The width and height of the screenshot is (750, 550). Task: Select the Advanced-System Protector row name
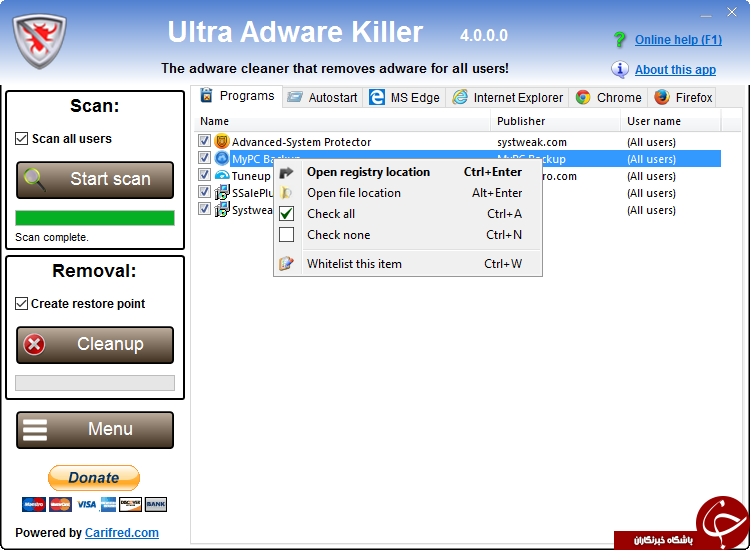[x=301, y=142]
